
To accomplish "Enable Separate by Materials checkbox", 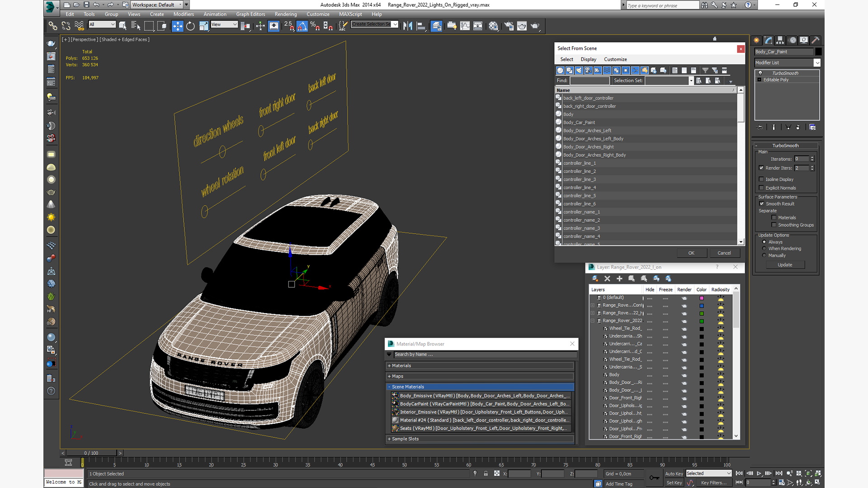I will 774,218.
